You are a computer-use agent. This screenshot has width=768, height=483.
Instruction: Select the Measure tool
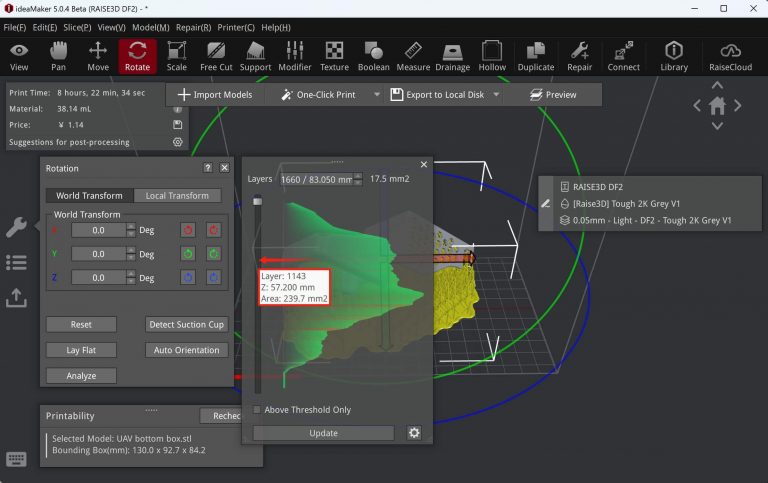(413, 57)
